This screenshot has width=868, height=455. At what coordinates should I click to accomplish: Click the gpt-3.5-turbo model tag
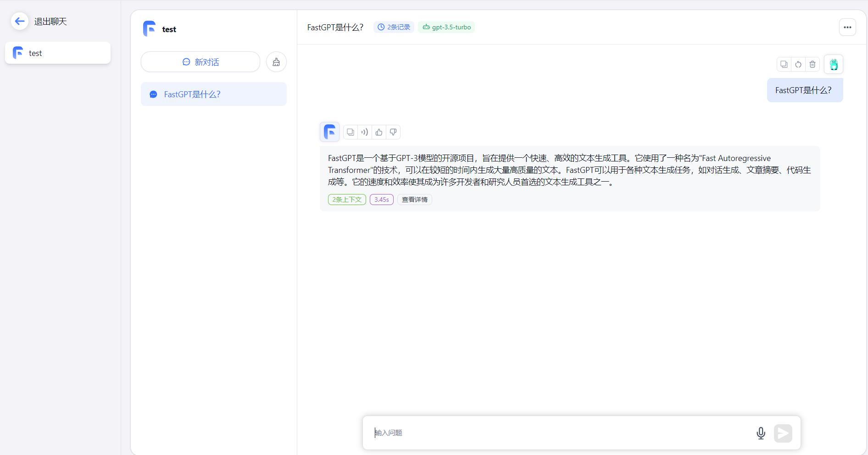[446, 27]
